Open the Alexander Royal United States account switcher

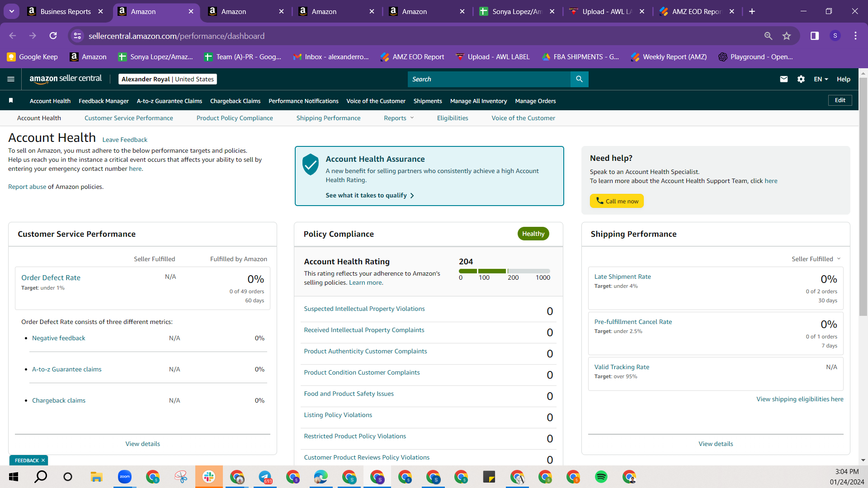(168, 79)
